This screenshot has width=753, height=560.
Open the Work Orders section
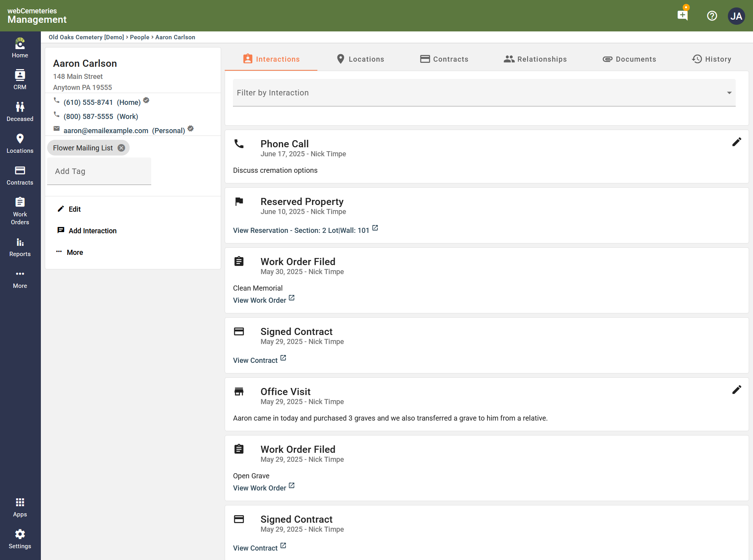20,210
